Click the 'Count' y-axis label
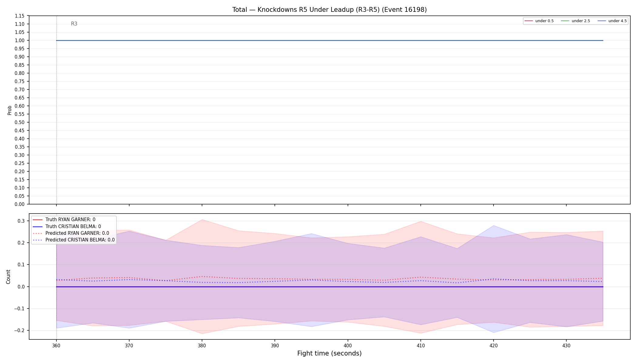This screenshot has height=364, width=637. [x=8, y=277]
